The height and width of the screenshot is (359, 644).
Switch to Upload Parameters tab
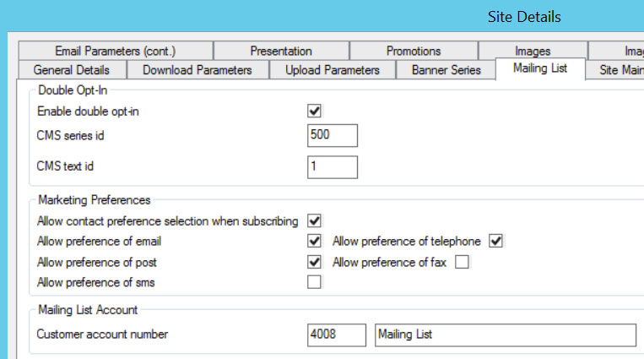click(x=333, y=70)
